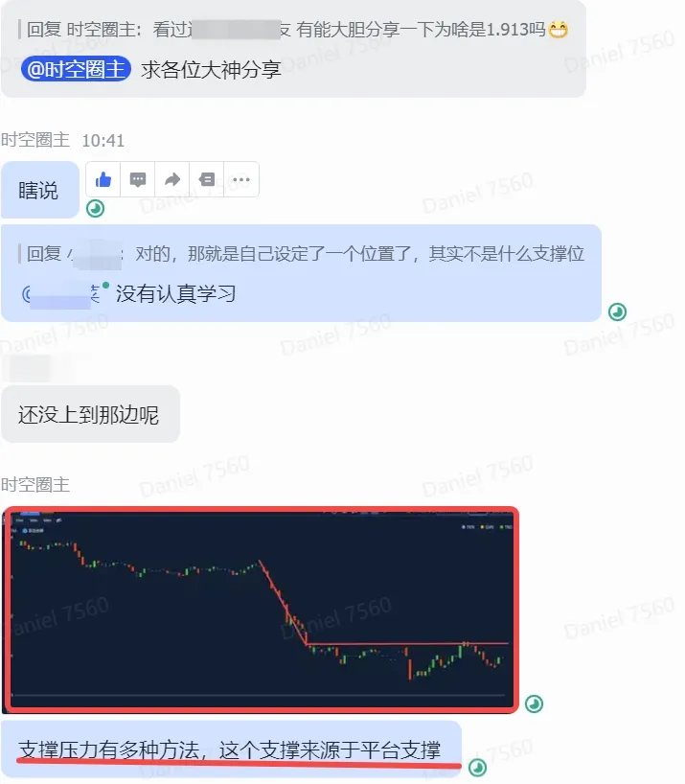Click sender name 时空圈主 above the chart
Screen dimensions: 685x784
coord(35,485)
